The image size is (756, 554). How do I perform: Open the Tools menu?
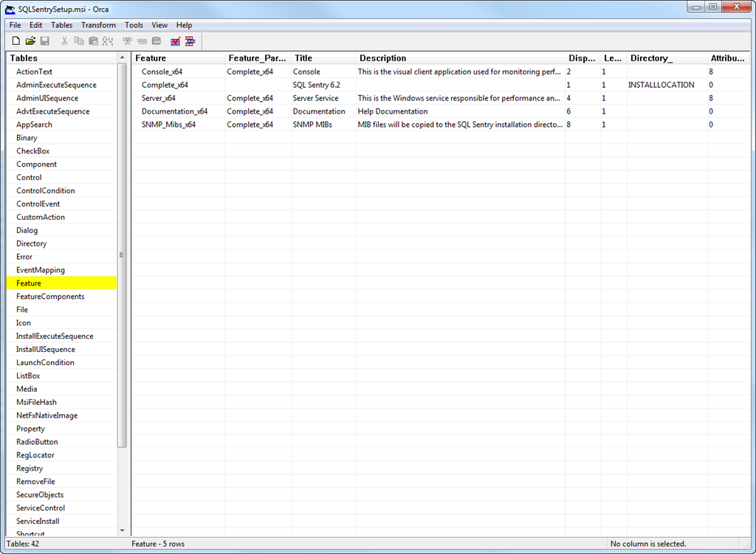click(x=134, y=25)
